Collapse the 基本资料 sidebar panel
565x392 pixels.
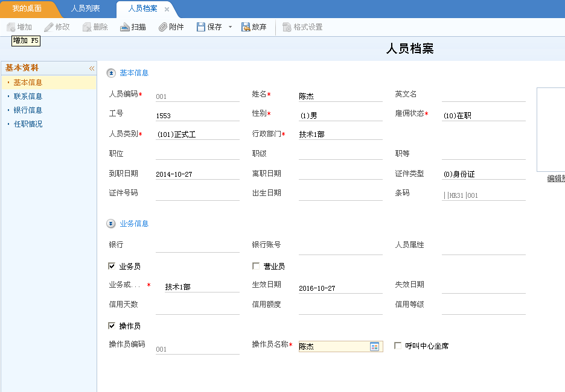92,68
